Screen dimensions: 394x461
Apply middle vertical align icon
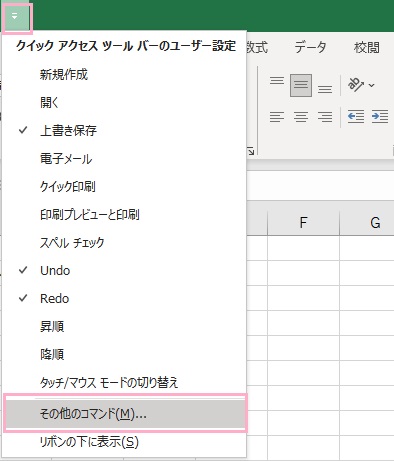coord(301,85)
